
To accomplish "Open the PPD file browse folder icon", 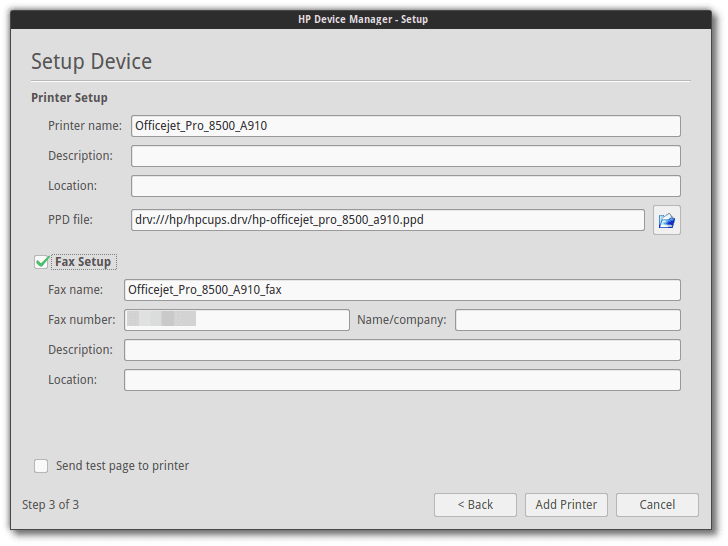I will 666,220.
